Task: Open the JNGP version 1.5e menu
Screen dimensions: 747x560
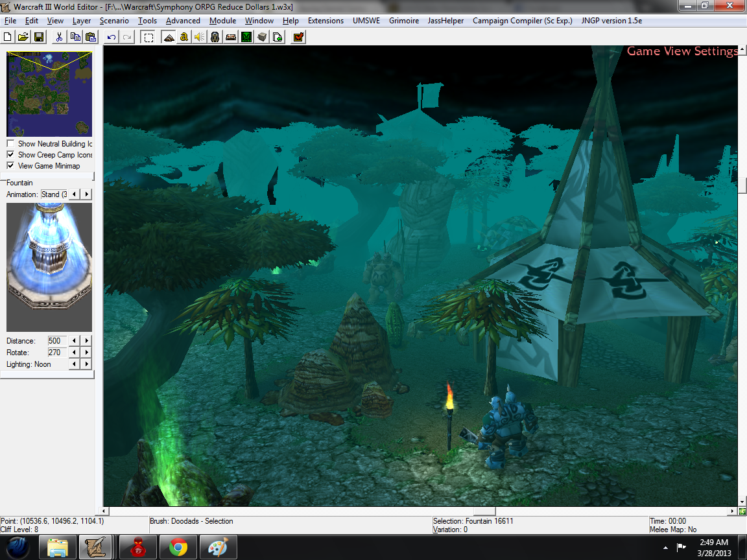Action: coord(611,21)
